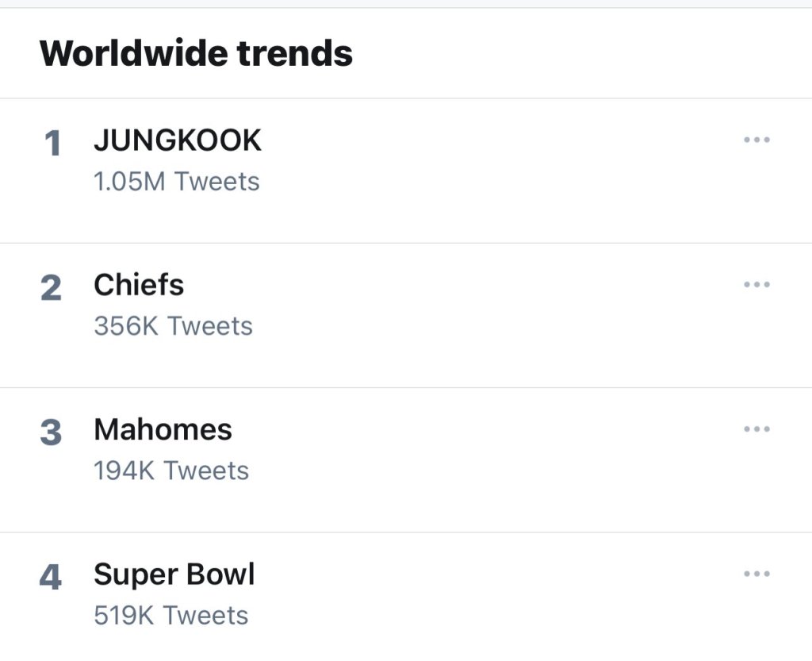Viewport: 812px width, 661px height.
Task: Show more options for Mahomes trend
Action: (756, 429)
